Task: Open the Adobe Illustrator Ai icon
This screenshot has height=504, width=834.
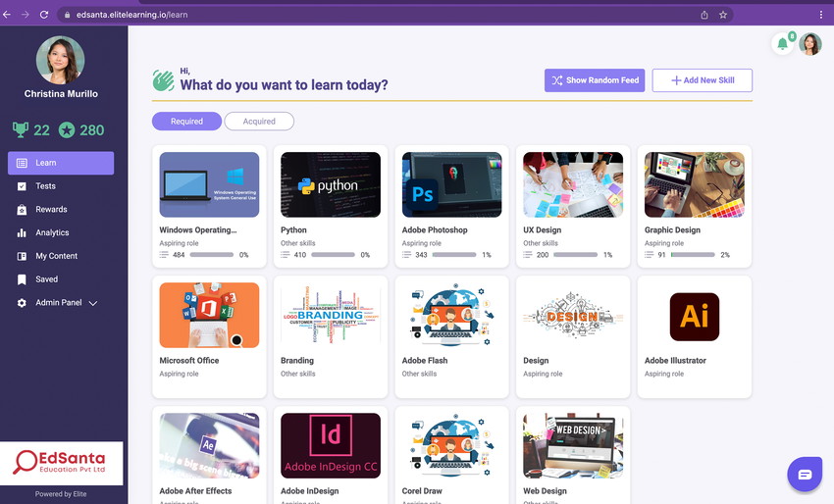Action: click(694, 317)
